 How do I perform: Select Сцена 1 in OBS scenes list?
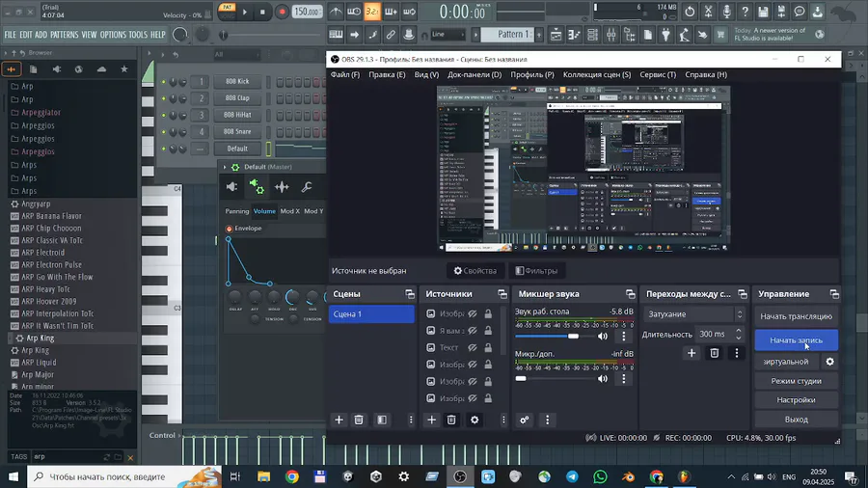(x=371, y=314)
